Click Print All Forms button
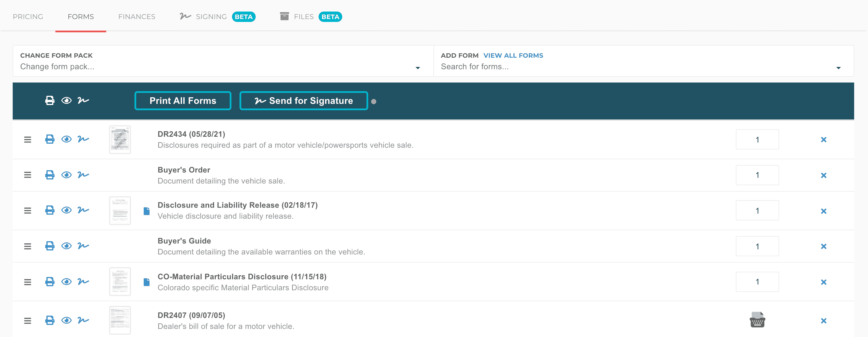 pos(183,101)
